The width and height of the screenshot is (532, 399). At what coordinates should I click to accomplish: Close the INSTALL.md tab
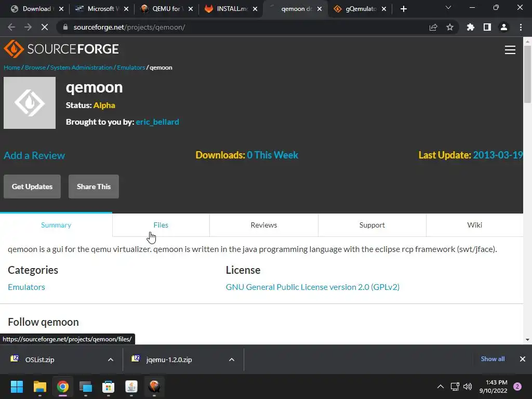click(255, 9)
